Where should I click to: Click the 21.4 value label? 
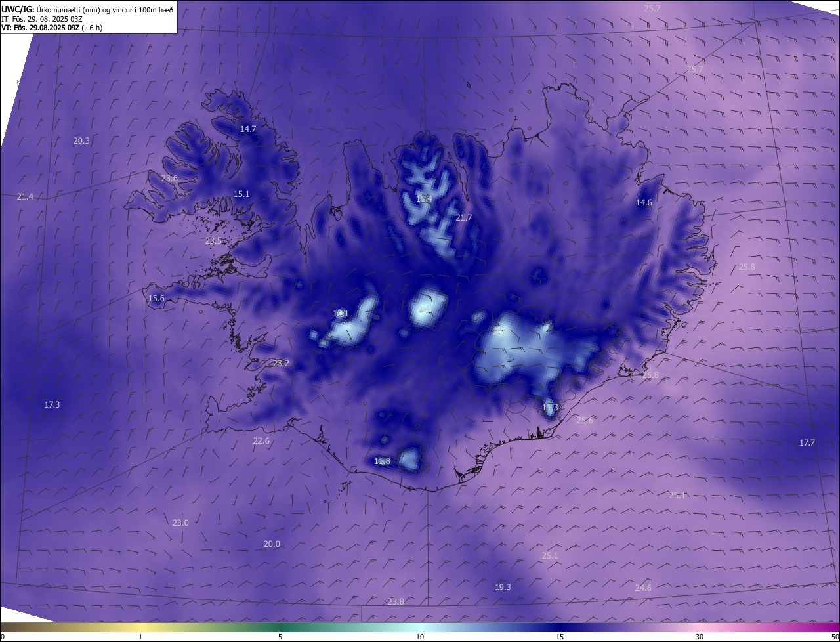[x=25, y=196]
